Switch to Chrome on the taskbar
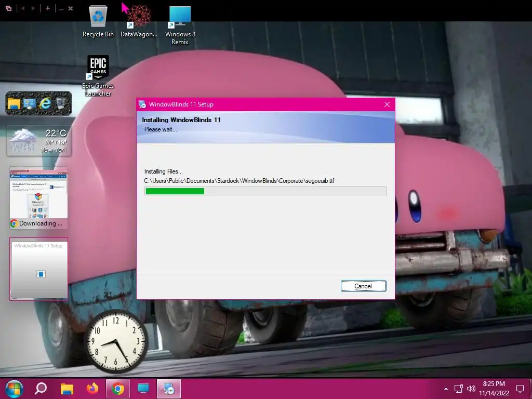The image size is (532, 399). click(x=118, y=389)
